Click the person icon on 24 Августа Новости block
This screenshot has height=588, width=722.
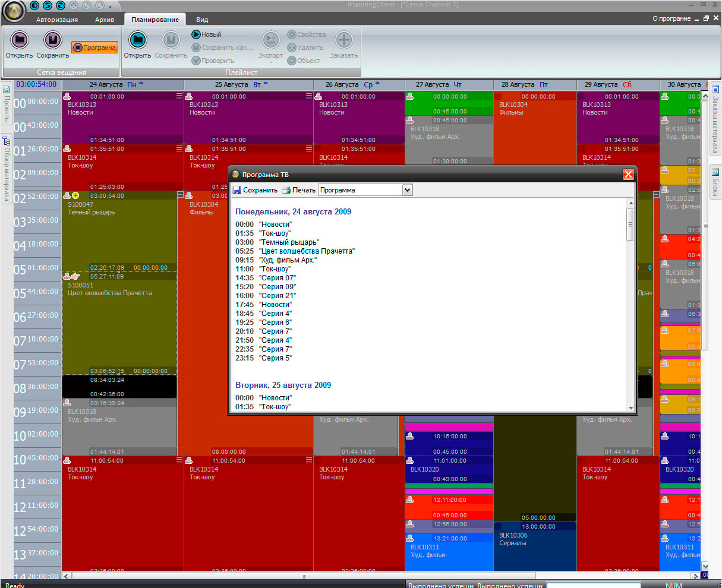(x=67, y=96)
